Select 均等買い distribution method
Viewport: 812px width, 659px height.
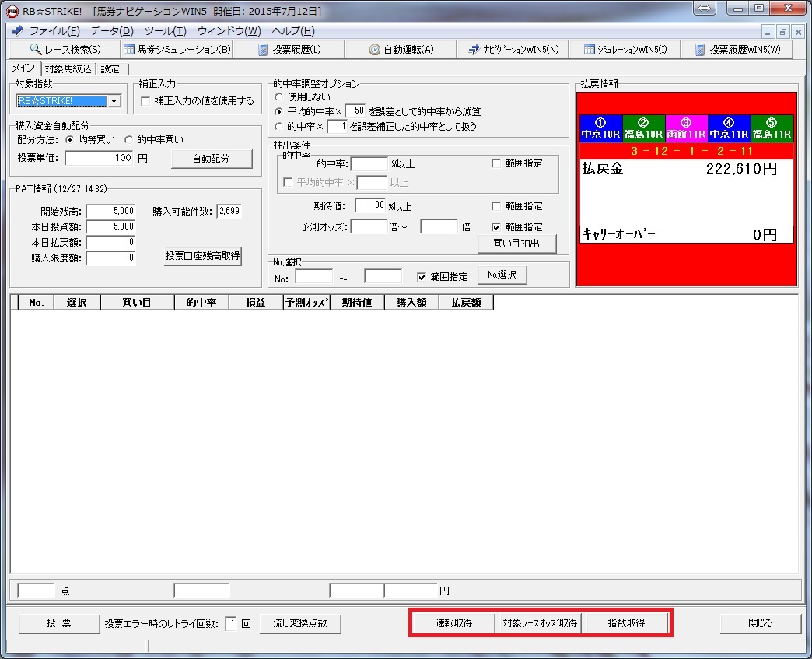click(69, 140)
